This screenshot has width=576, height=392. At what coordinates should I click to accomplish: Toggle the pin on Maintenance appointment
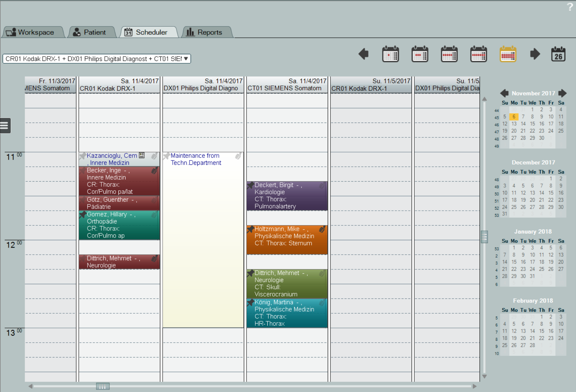point(166,156)
